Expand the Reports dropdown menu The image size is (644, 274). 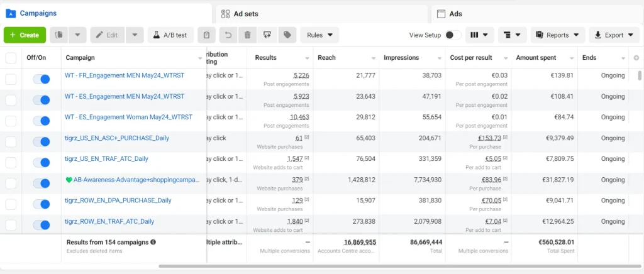(558, 35)
